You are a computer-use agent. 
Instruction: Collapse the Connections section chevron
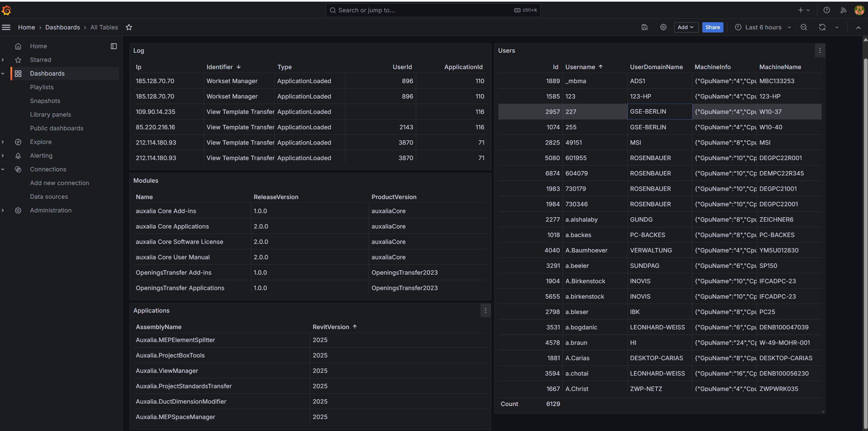click(3, 169)
